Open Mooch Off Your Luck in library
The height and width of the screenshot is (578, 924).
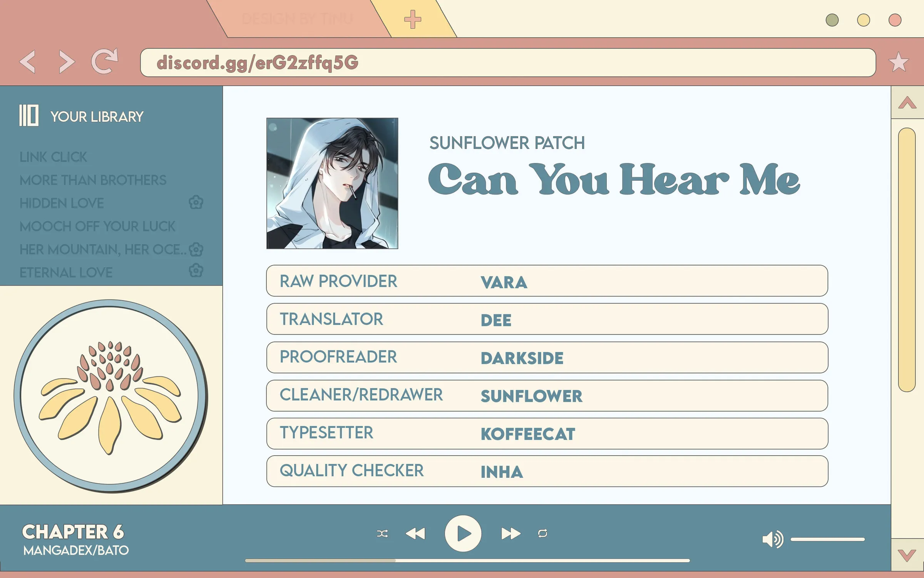[x=97, y=226]
